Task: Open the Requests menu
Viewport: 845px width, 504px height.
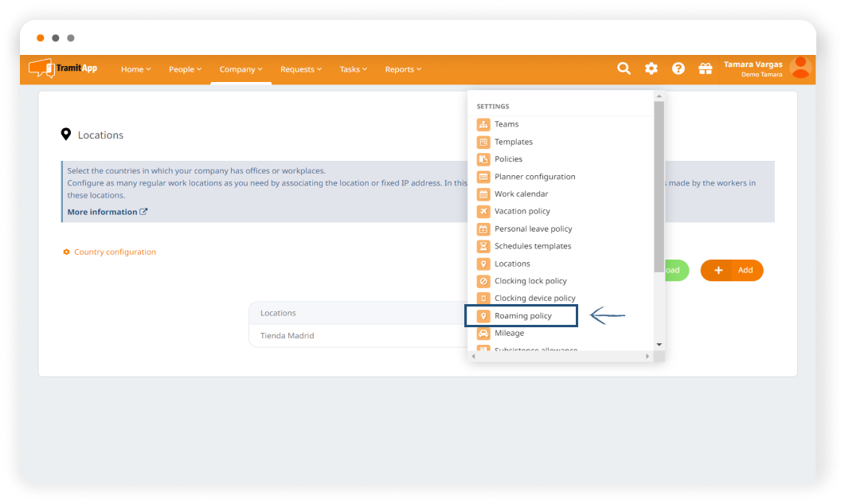Action: click(301, 70)
